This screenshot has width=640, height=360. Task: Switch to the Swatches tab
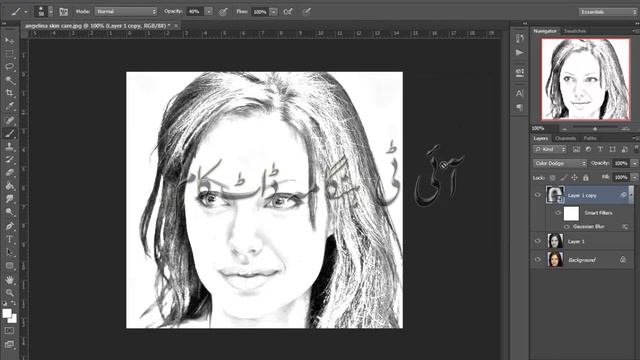[x=575, y=31]
